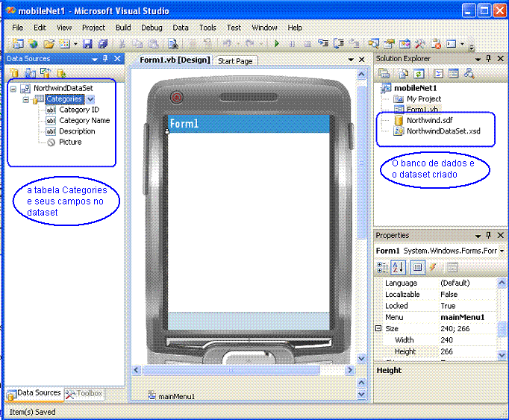Click the main toolbar Object Browser icon
Screen dimensions: 509x420
(405, 43)
